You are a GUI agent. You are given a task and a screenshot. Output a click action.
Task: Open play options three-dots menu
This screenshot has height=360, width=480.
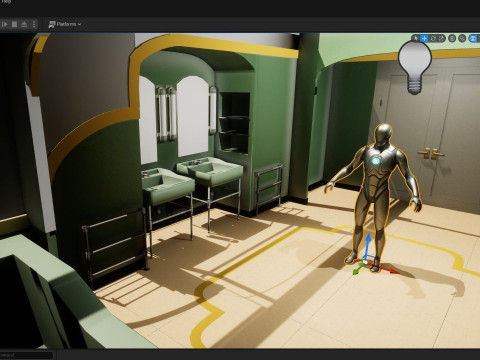coord(34,24)
